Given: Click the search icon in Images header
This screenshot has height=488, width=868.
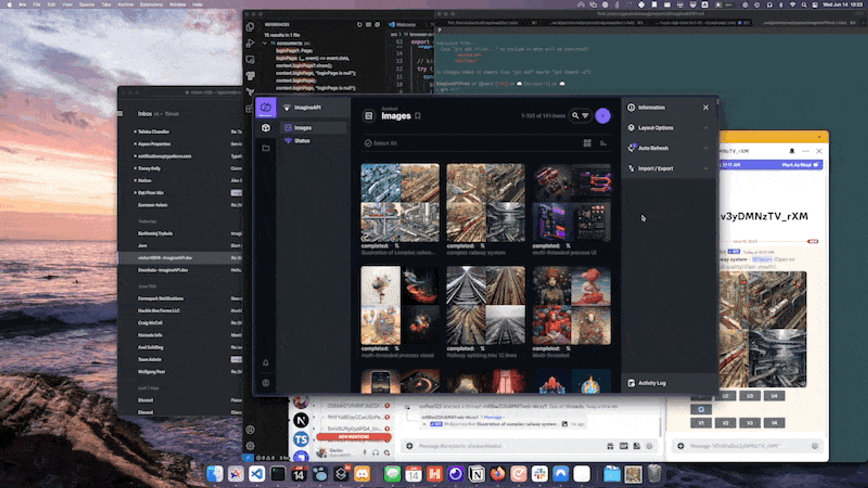Looking at the screenshot, I should [x=575, y=116].
